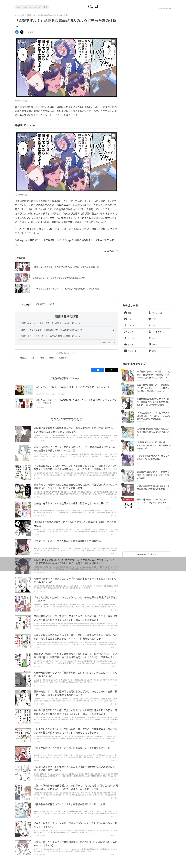Click the search magnifier icon in header

46,7
